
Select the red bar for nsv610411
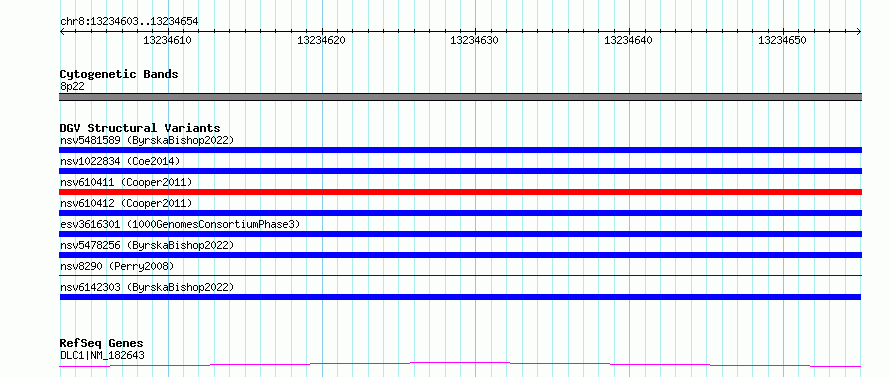click(460, 192)
